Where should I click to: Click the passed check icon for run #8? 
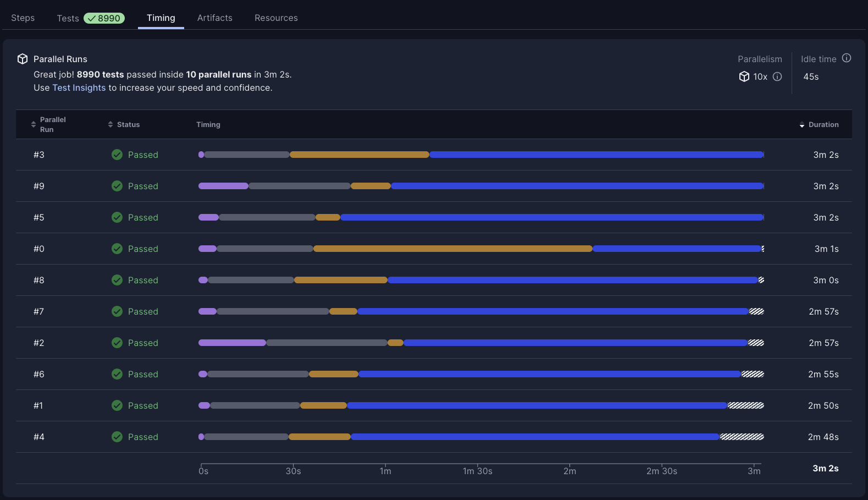[x=117, y=280]
